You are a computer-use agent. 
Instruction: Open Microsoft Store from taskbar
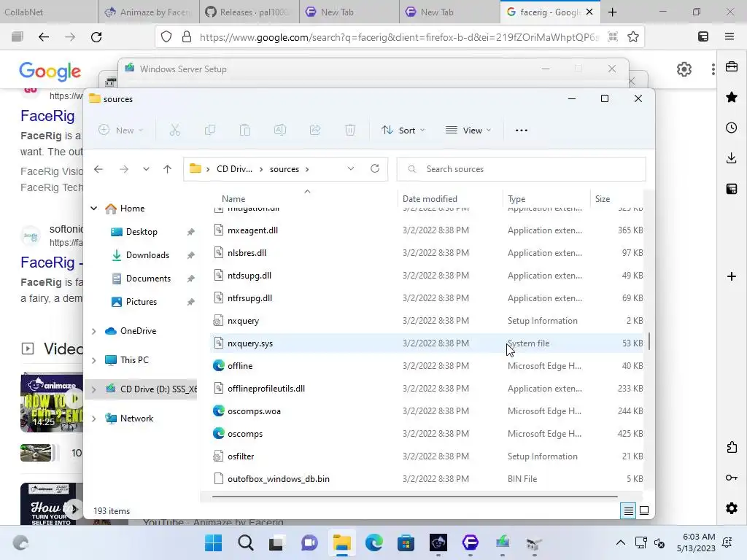tap(406, 542)
